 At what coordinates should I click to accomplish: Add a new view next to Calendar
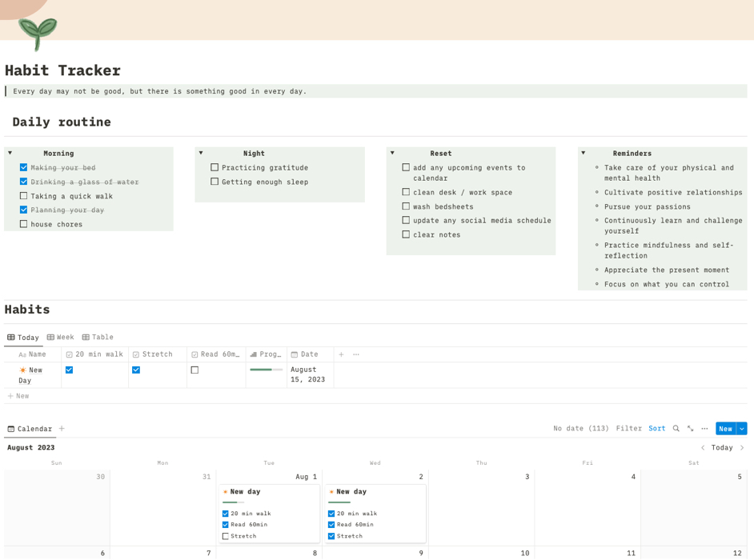62,429
